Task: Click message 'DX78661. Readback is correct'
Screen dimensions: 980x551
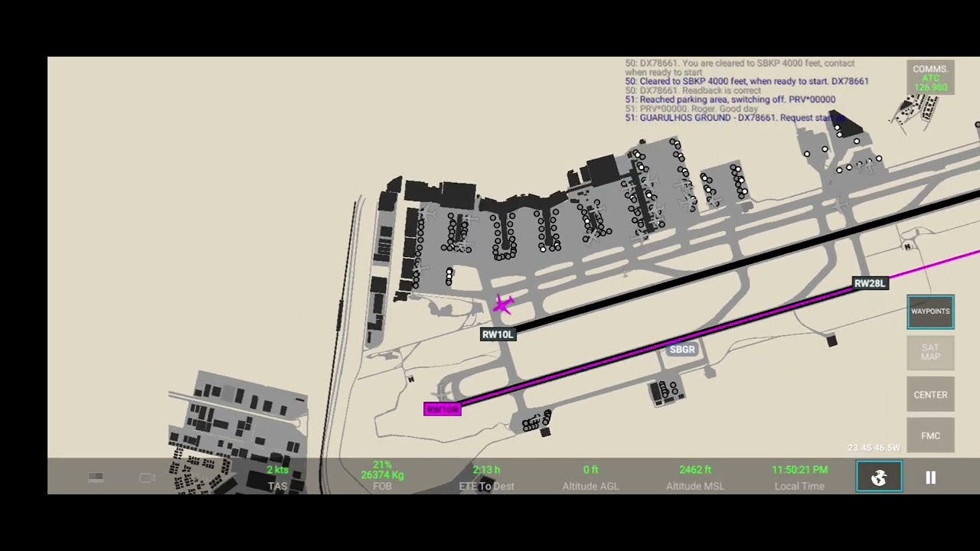Action: coord(693,90)
